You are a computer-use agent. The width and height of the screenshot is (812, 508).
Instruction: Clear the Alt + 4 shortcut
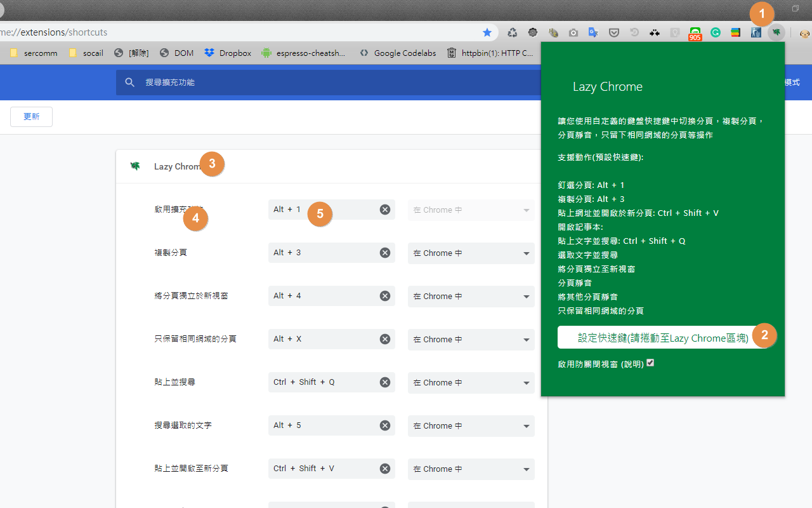pyautogui.click(x=385, y=296)
